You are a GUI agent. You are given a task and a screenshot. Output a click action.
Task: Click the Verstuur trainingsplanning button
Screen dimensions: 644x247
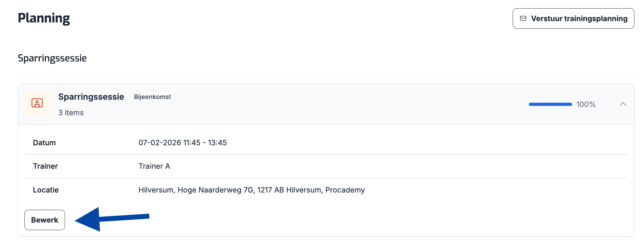[573, 18]
